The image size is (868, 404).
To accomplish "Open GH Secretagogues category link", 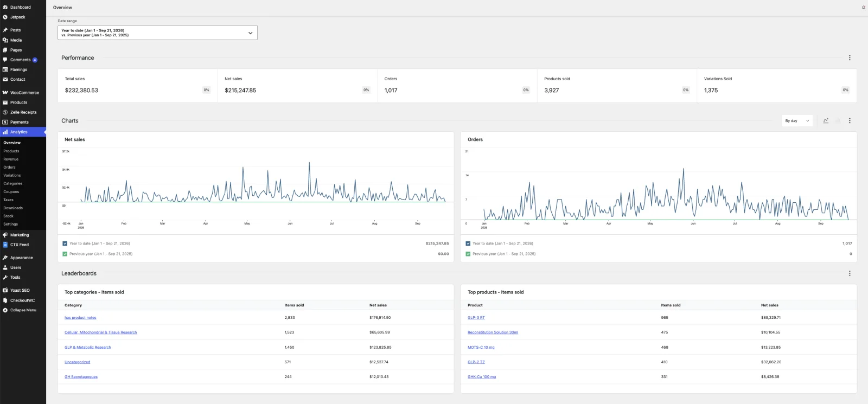I will [x=81, y=377].
